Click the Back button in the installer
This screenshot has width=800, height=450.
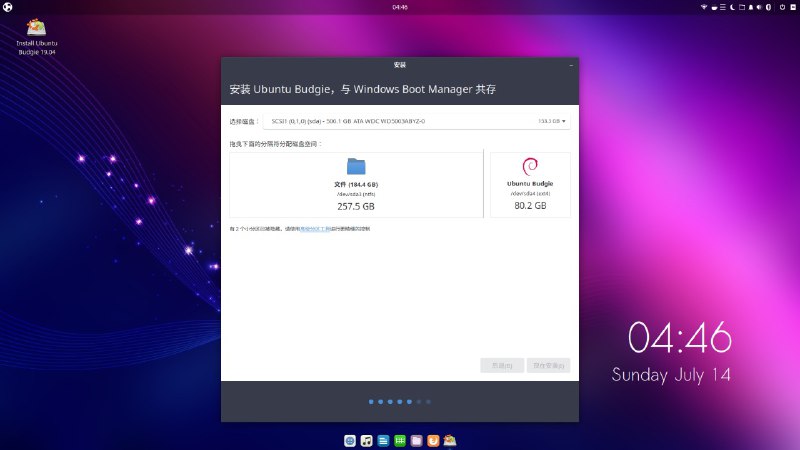point(502,365)
